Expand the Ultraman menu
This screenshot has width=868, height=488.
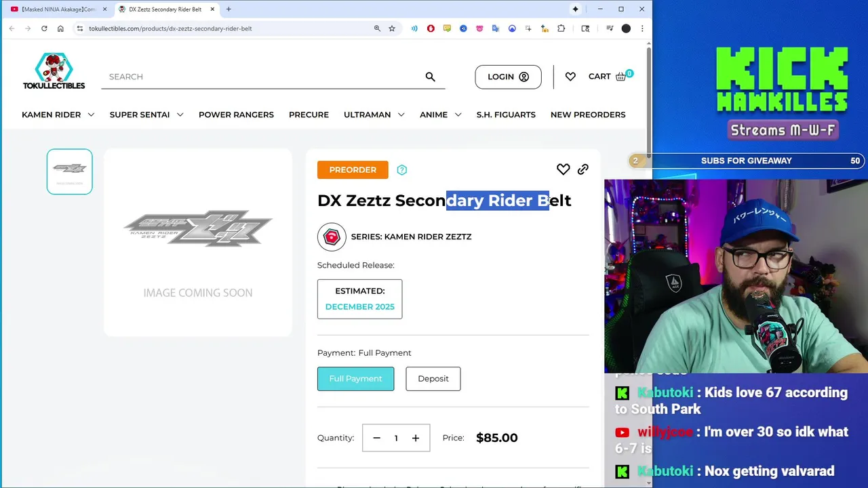[374, 115]
